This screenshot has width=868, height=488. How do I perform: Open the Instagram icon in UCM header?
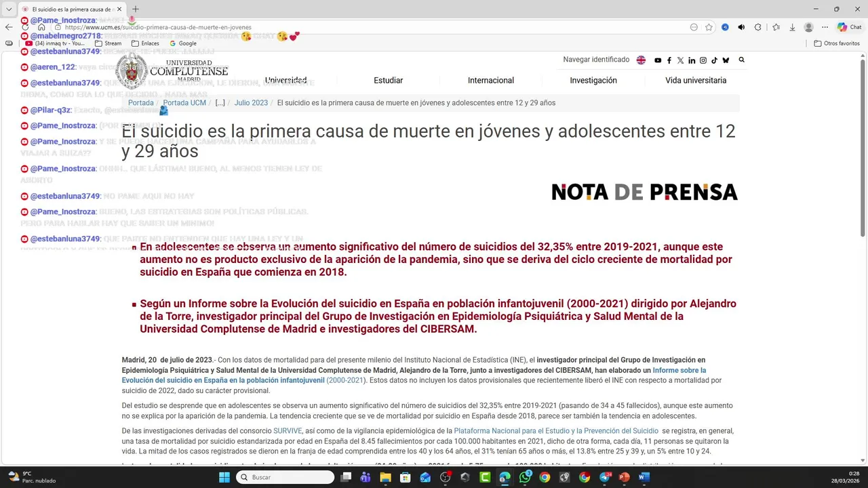point(703,60)
